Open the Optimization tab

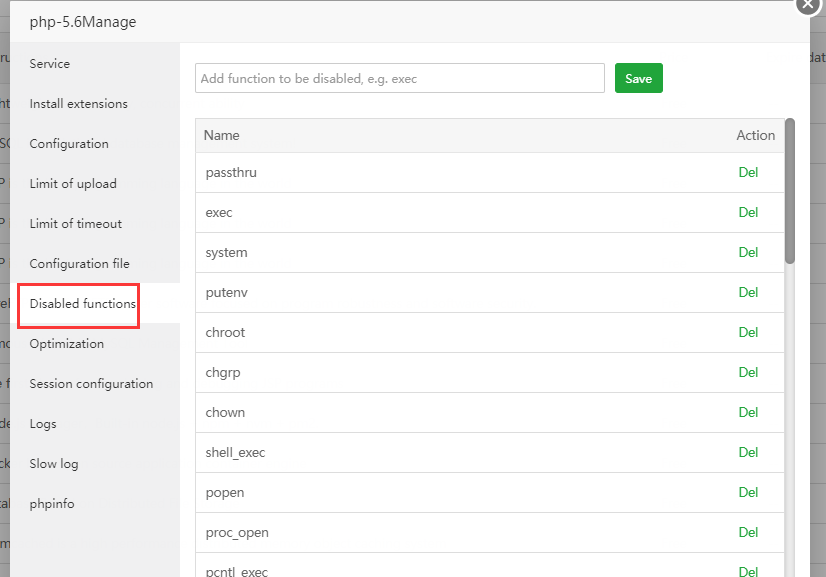[67, 344]
